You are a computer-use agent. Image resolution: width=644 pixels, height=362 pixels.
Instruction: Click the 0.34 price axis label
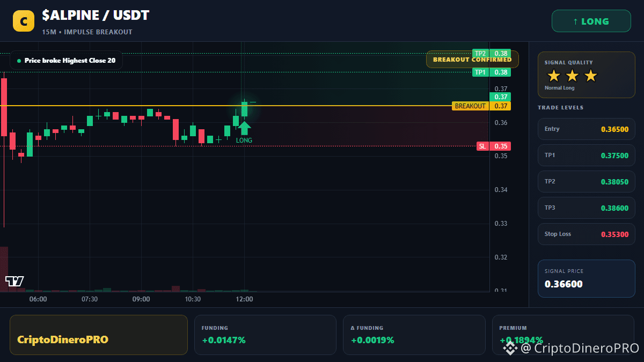501,190
